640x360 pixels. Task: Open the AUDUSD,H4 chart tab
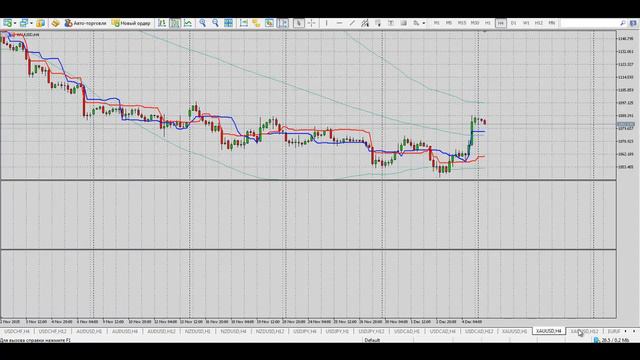(x=125, y=331)
